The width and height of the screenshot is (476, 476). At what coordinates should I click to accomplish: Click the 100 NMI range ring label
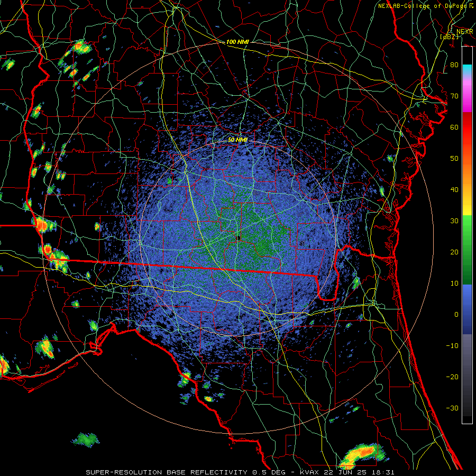click(237, 42)
